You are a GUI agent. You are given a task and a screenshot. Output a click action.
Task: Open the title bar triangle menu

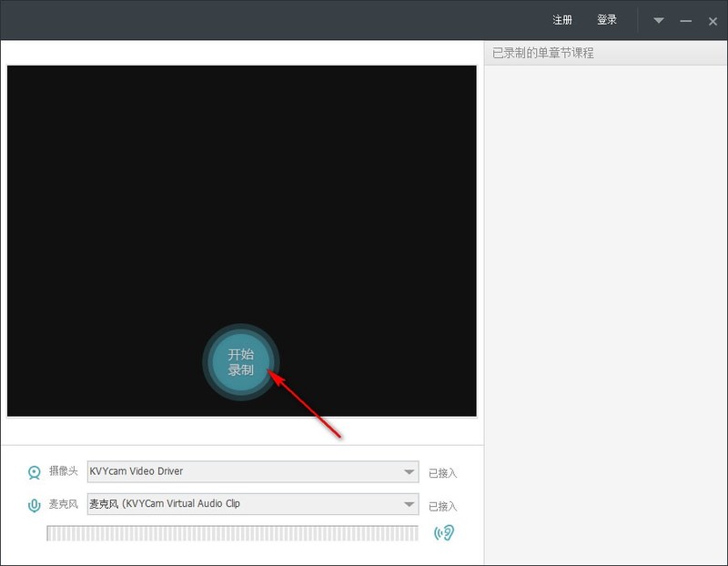pos(658,20)
